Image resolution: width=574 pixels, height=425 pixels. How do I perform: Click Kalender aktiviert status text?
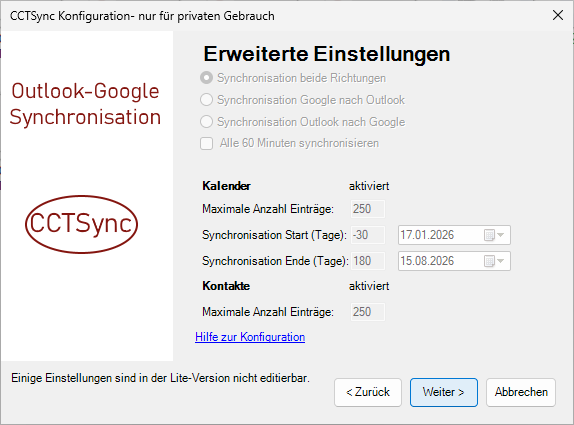(369, 186)
